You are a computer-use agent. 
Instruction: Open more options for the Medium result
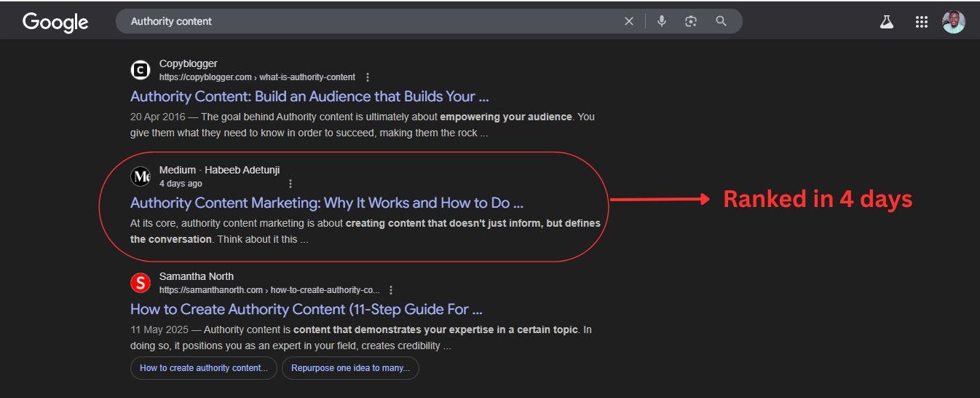291,184
